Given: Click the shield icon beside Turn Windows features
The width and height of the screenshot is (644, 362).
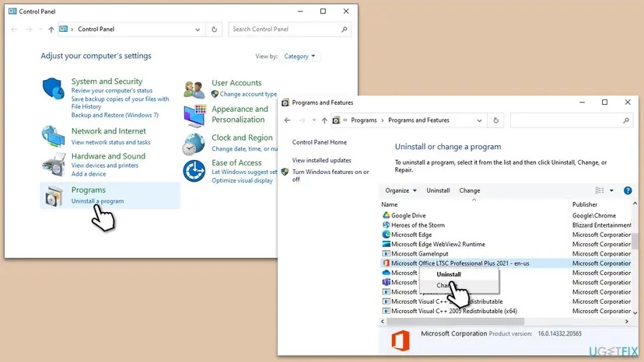Looking at the screenshot, I should (x=285, y=172).
